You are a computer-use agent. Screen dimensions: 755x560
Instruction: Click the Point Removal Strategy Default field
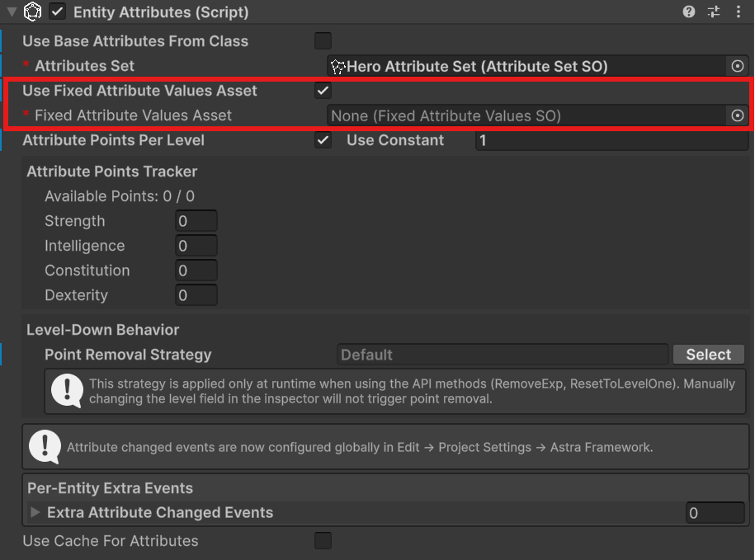(x=503, y=355)
